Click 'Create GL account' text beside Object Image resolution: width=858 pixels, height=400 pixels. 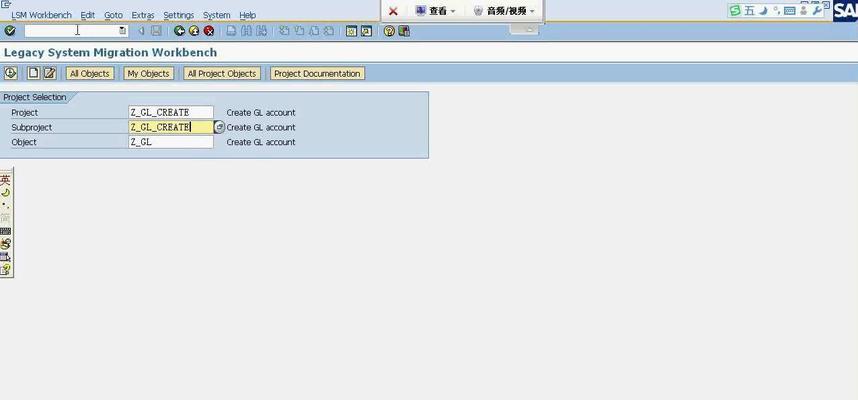[261, 142]
